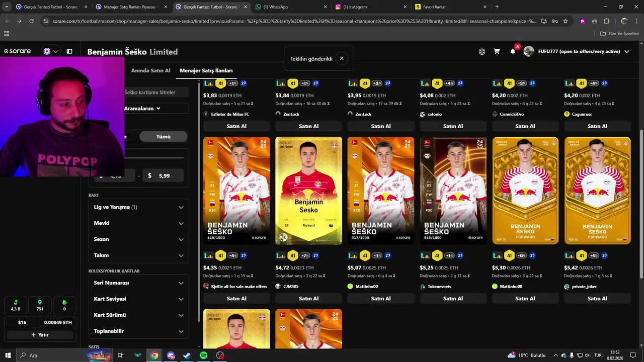
Task: Open Šeško card numbered 523/1000
Action: pyautogui.click(x=453, y=191)
